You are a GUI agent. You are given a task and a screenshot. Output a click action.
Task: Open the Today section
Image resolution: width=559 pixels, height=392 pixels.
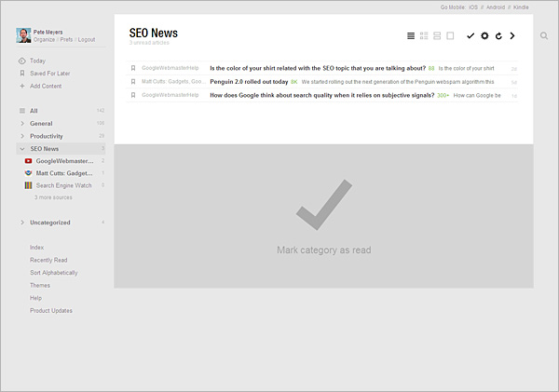point(38,61)
